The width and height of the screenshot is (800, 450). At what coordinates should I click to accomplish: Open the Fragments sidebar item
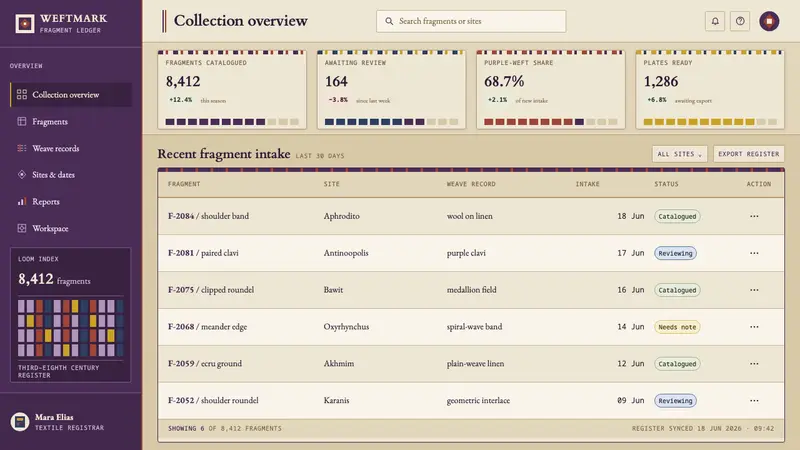pos(71,121)
